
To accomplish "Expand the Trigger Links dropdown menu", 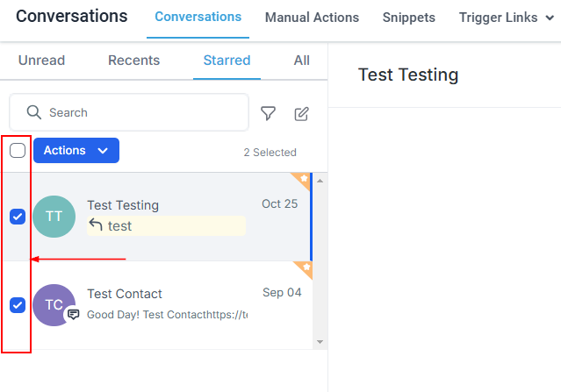I will tap(507, 18).
